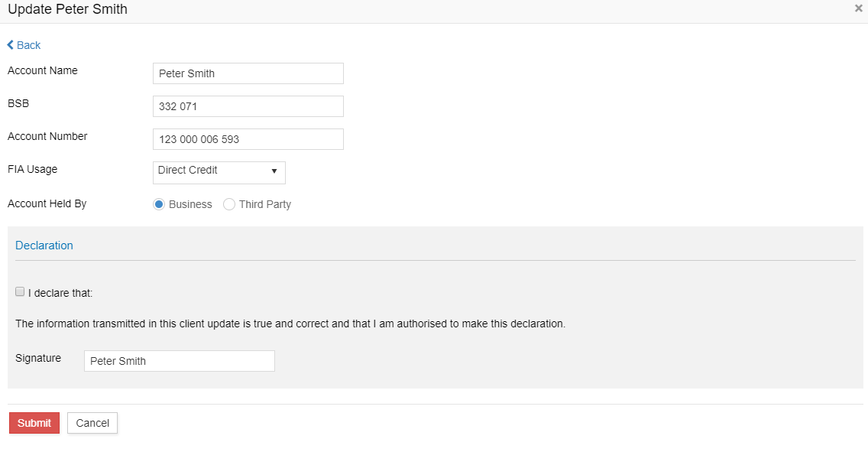Open the FIA Usage dropdown arrow
This screenshot has height=452, width=868.
tap(274, 171)
